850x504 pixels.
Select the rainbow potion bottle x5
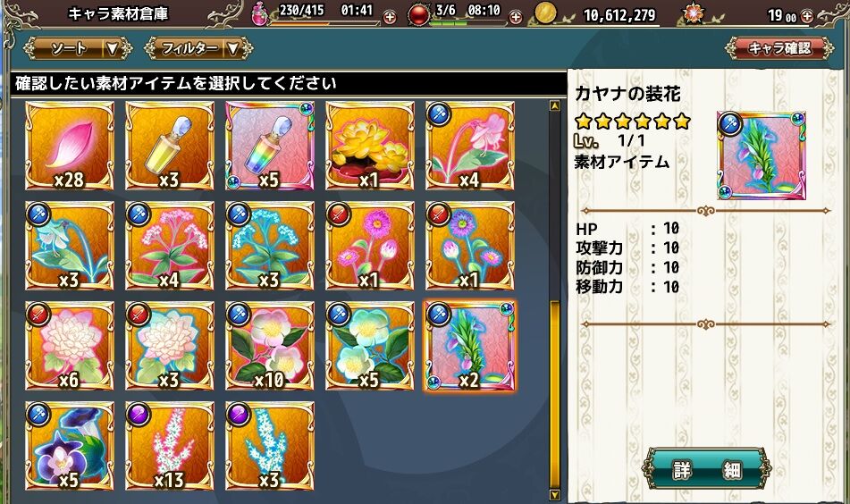(x=269, y=146)
